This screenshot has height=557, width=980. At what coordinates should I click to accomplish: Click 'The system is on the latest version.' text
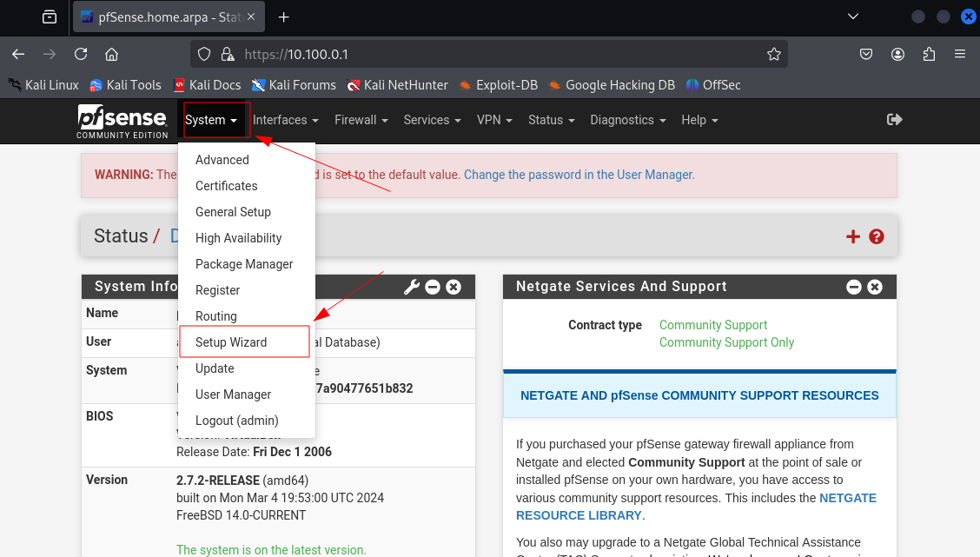271,550
